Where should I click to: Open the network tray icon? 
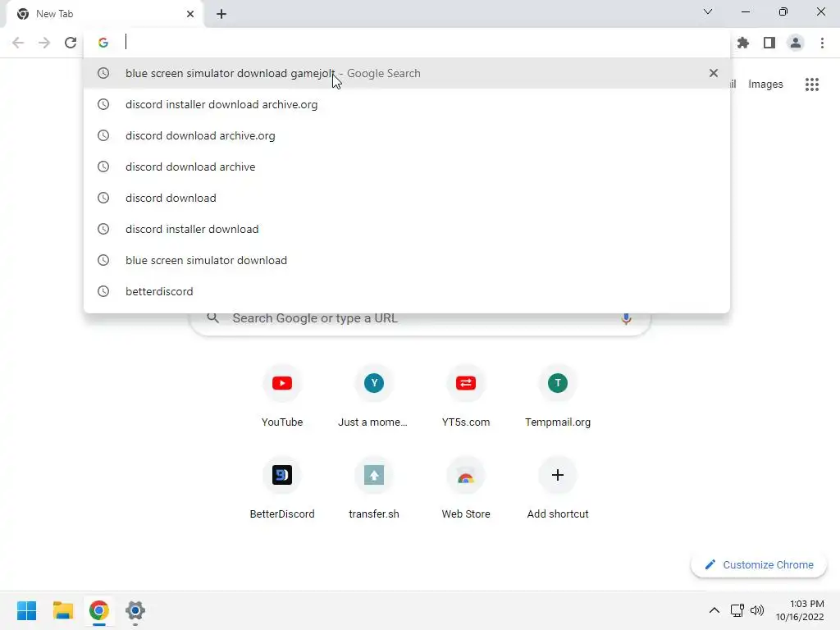(737, 610)
